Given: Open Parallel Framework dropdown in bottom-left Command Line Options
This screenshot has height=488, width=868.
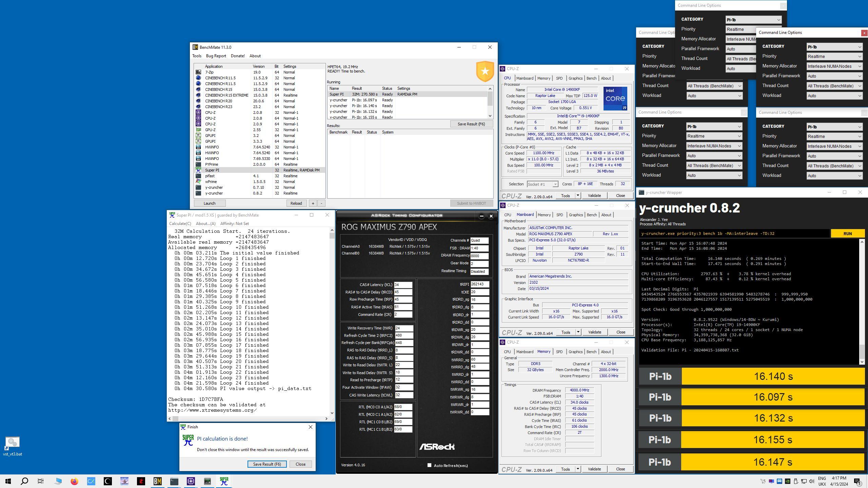Looking at the screenshot, I should point(714,156).
